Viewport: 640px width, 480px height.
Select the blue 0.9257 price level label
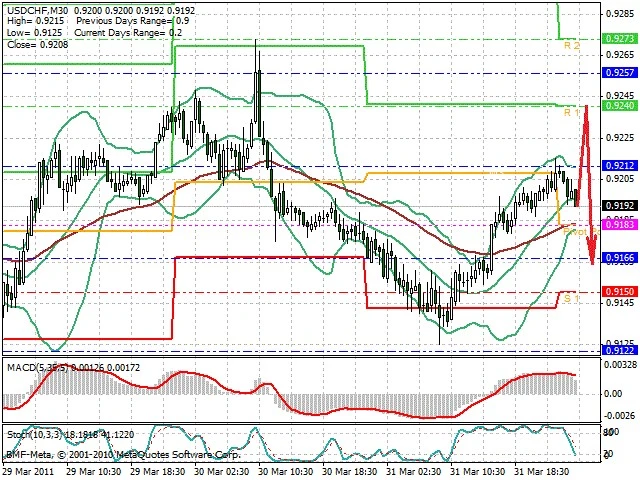click(x=620, y=73)
